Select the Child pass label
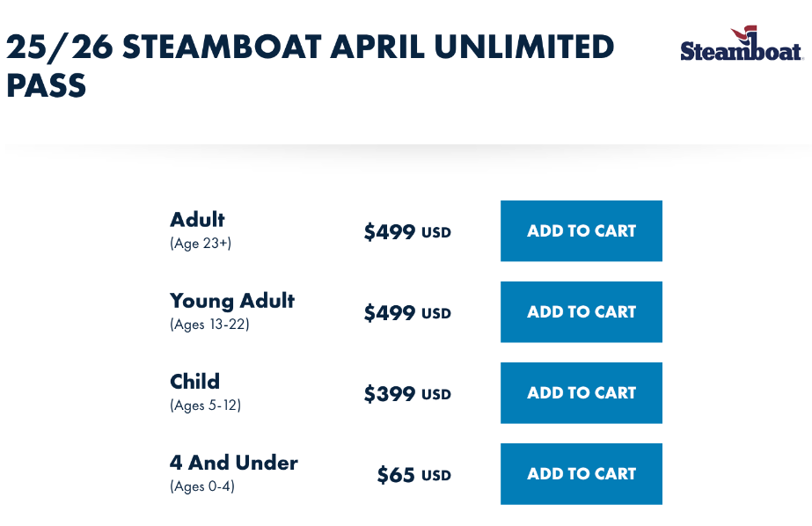Image resolution: width=812 pixels, height=526 pixels. pos(194,382)
